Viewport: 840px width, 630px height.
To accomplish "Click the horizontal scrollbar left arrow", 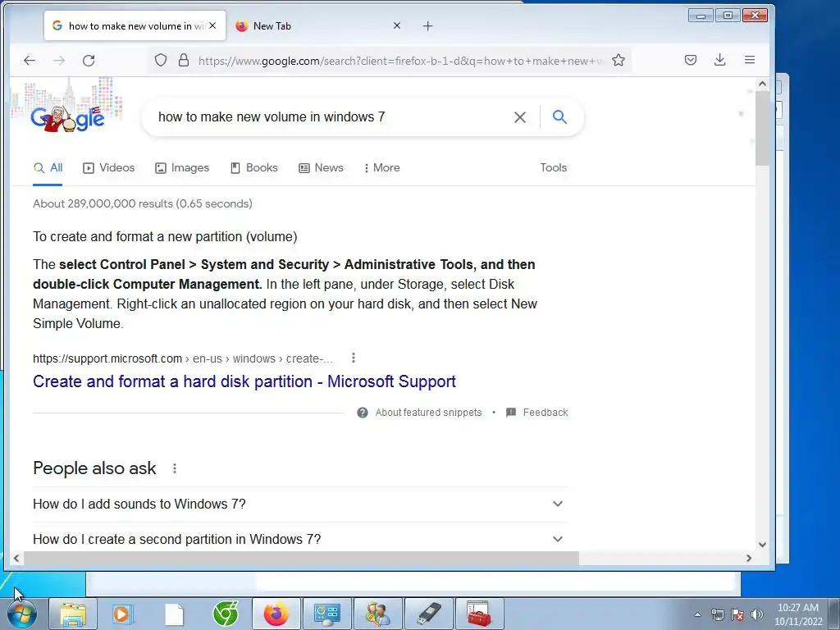I will click(x=16, y=558).
